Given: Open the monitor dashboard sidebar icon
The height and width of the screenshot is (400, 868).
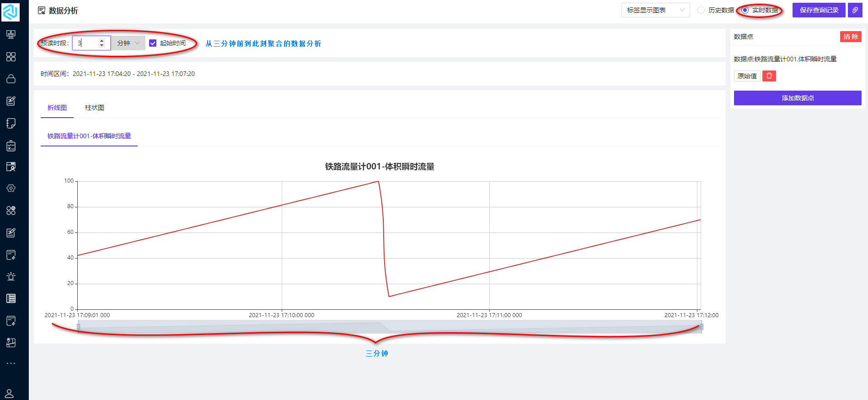Looking at the screenshot, I should click(x=11, y=34).
